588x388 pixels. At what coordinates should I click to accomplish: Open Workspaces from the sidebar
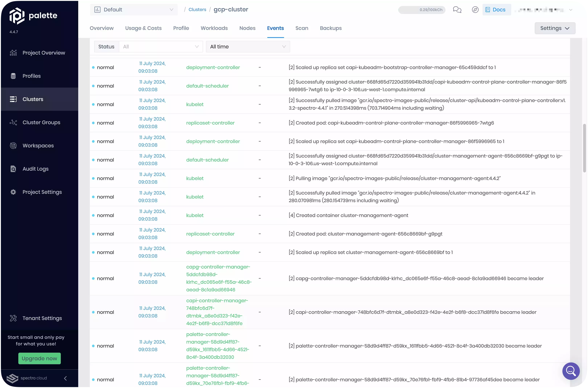(x=38, y=145)
